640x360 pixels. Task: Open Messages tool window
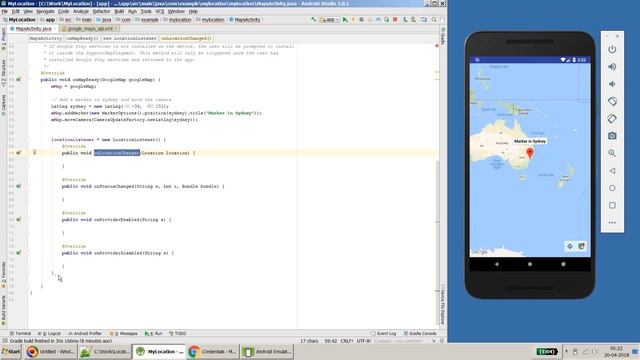(124, 333)
